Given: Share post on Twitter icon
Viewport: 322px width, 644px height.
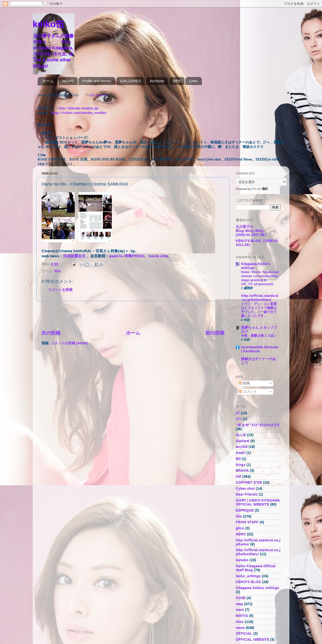Looking at the screenshot, I should click(92, 264).
